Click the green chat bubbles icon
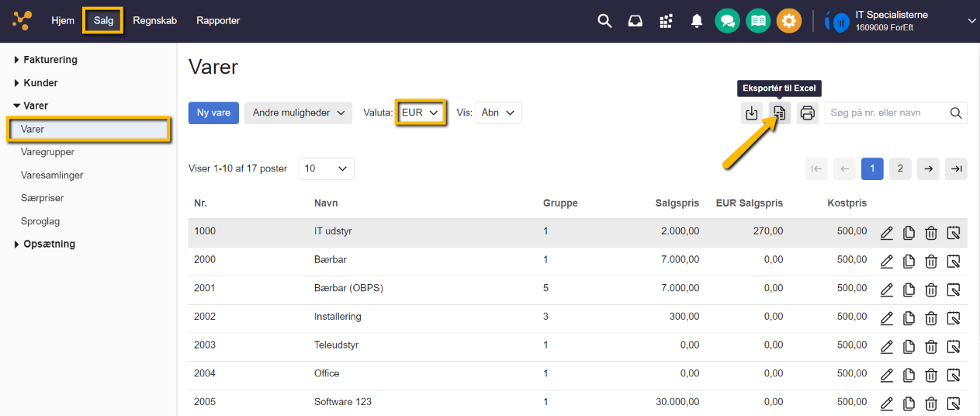 click(727, 21)
